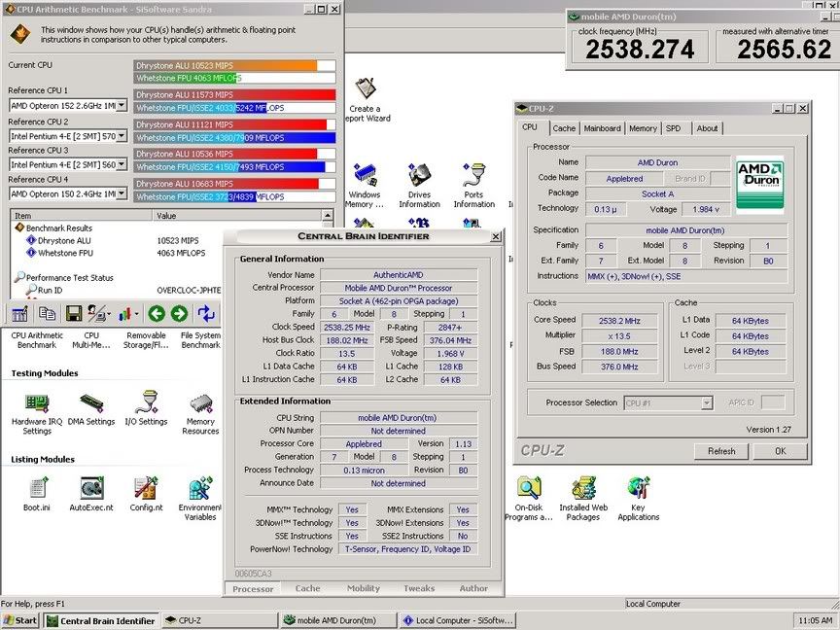
Task: Switch to the About tab in CPU-Z
Action: (707, 128)
